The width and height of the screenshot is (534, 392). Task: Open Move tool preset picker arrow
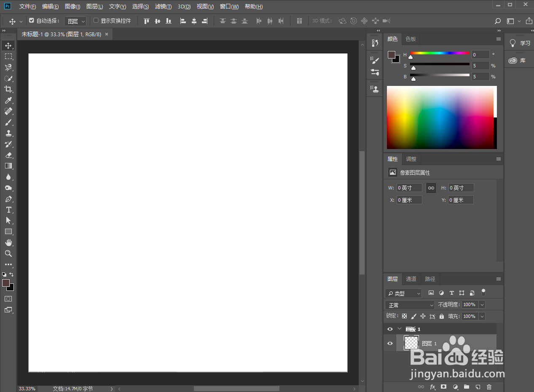pyautogui.click(x=21, y=21)
